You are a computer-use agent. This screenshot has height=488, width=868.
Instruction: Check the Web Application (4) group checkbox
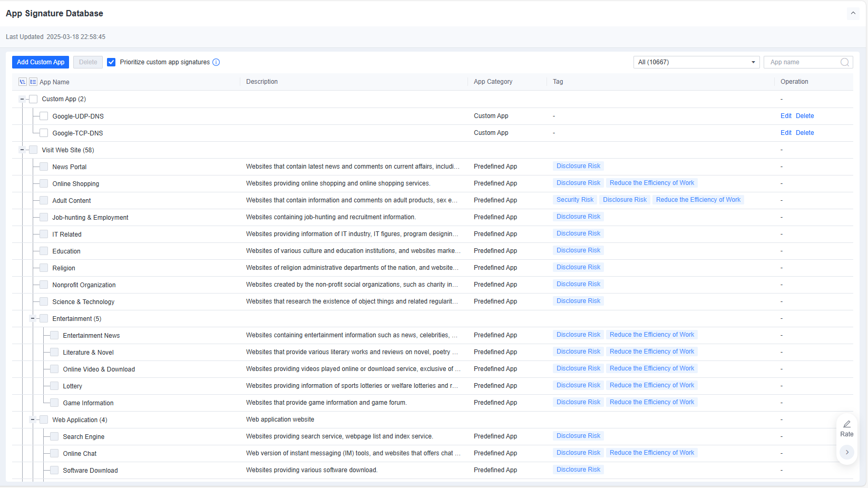pos(44,419)
